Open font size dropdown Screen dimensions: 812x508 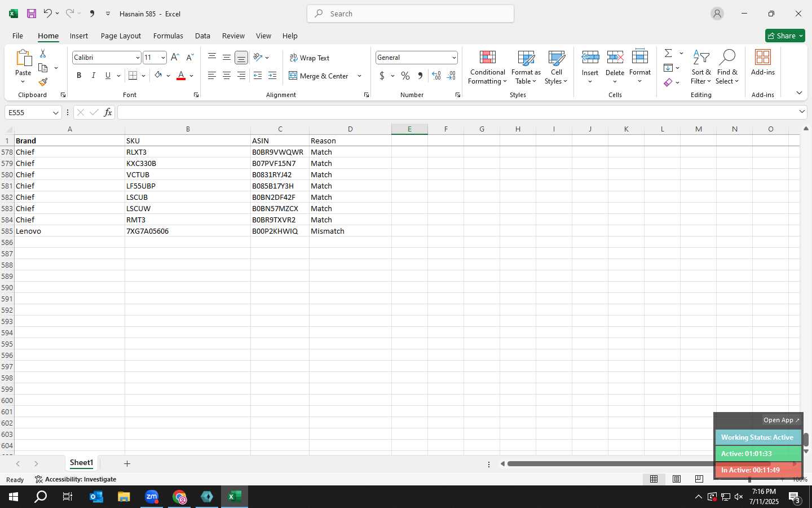point(163,58)
